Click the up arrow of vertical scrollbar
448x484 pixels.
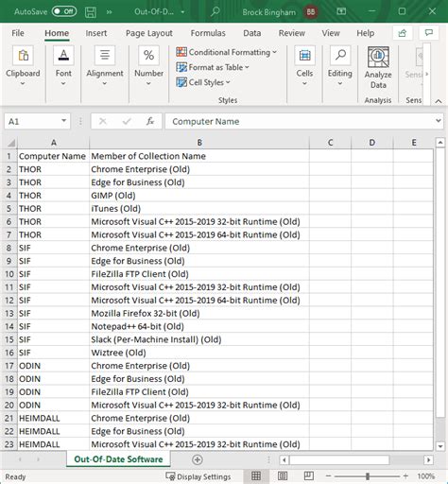(x=440, y=143)
